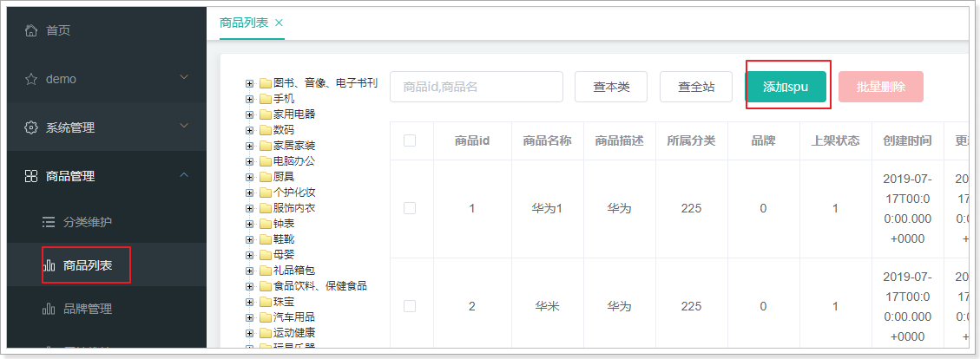This screenshot has height=359, width=980.
Task: Click the list icon beside 分类维护
Action: tap(49, 222)
